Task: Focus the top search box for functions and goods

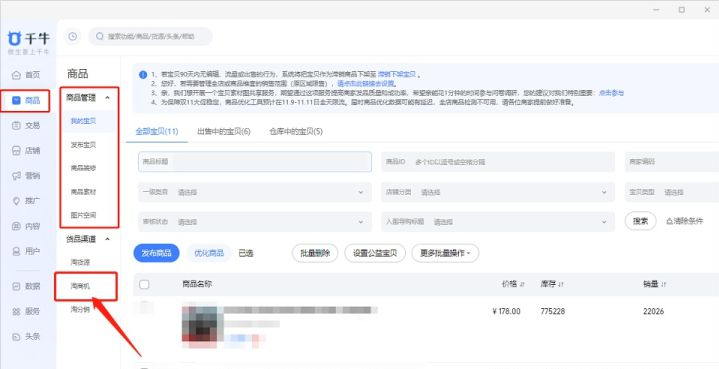Action: coord(150,36)
